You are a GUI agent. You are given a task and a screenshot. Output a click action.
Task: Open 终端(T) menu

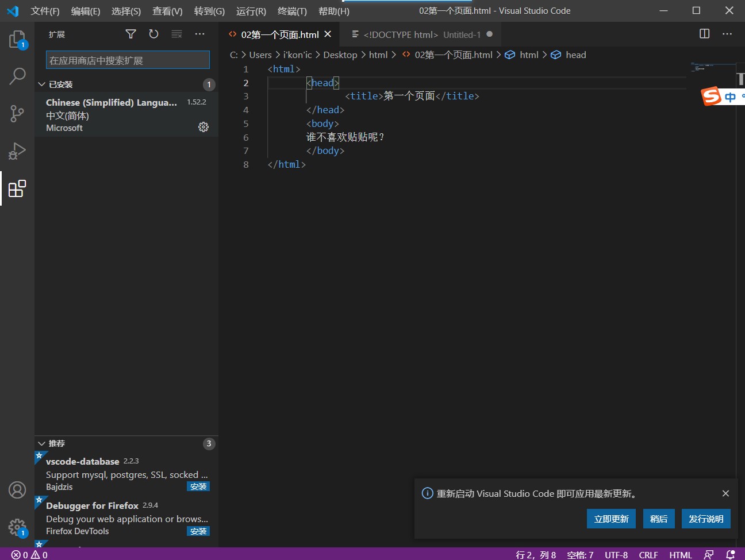pyautogui.click(x=292, y=11)
